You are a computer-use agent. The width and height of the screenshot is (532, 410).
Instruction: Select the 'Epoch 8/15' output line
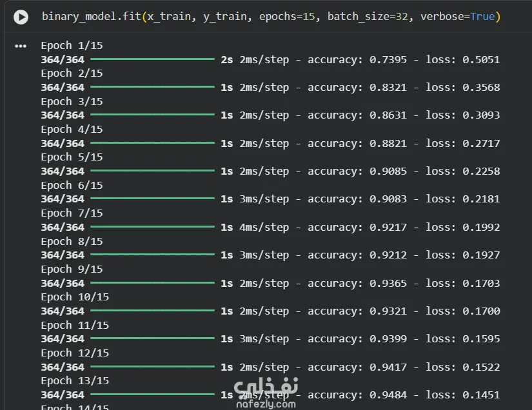click(72, 241)
